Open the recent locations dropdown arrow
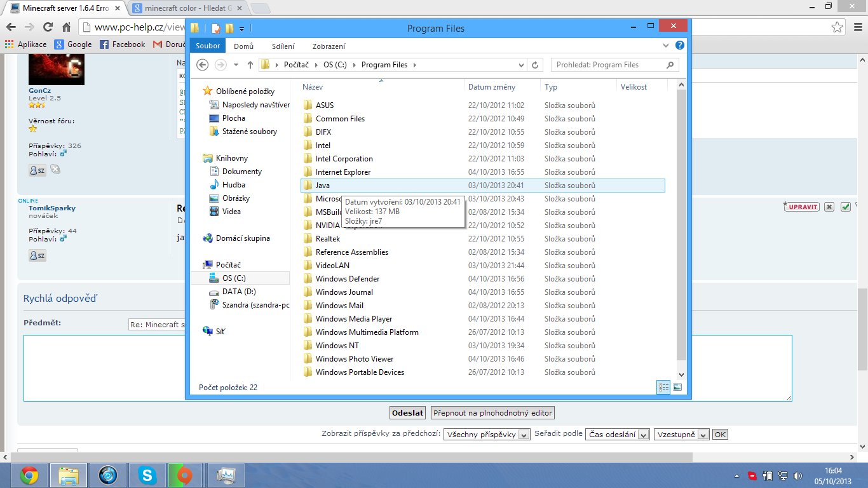The width and height of the screenshot is (868, 488). pyautogui.click(x=236, y=65)
